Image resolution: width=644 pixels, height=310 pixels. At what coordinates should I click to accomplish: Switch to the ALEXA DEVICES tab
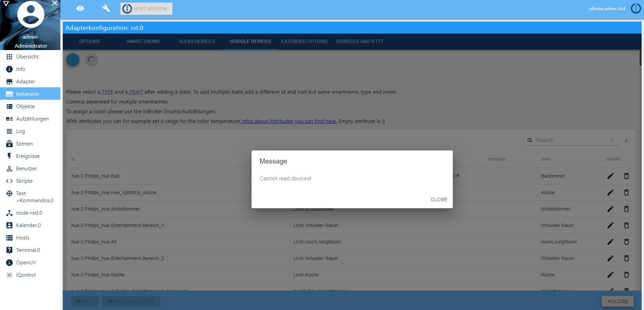pos(197,41)
